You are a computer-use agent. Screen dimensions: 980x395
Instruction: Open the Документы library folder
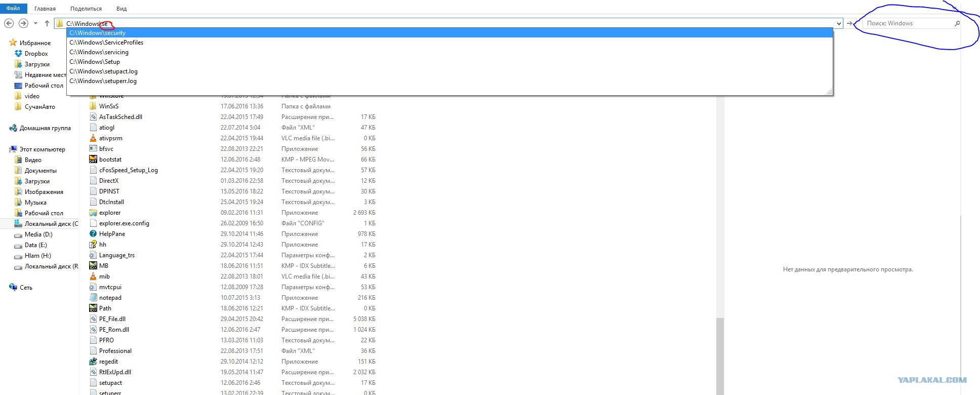(40, 171)
